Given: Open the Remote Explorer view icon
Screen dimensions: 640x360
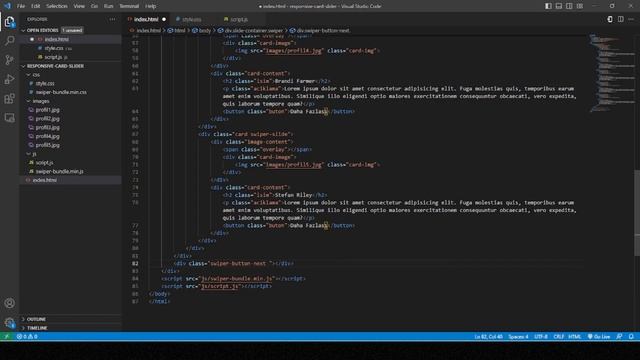Looking at the screenshot, I should (9, 118).
